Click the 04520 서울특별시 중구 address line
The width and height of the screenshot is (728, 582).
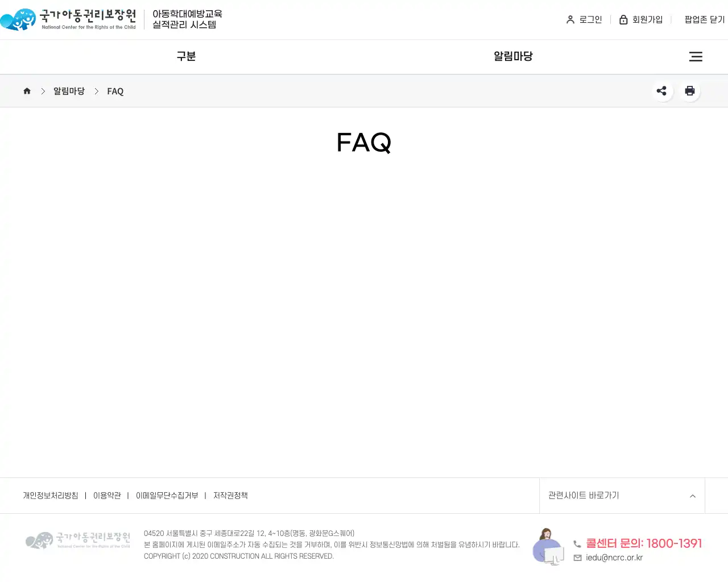(249, 534)
